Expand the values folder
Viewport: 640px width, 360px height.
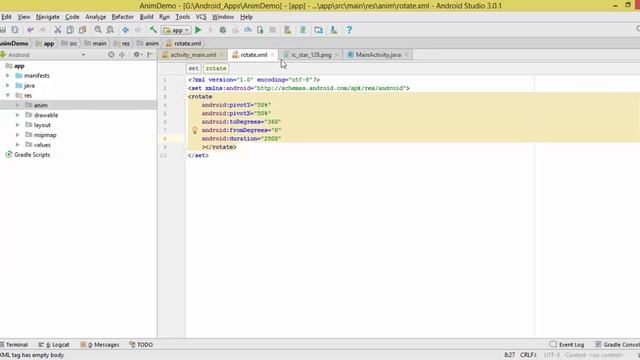(18, 144)
